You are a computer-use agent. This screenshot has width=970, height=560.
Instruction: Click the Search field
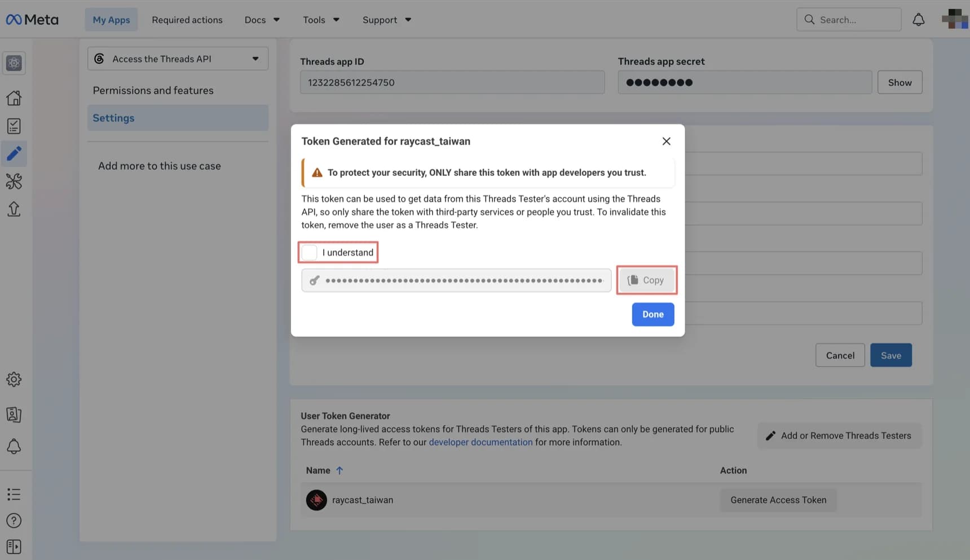(x=849, y=20)
